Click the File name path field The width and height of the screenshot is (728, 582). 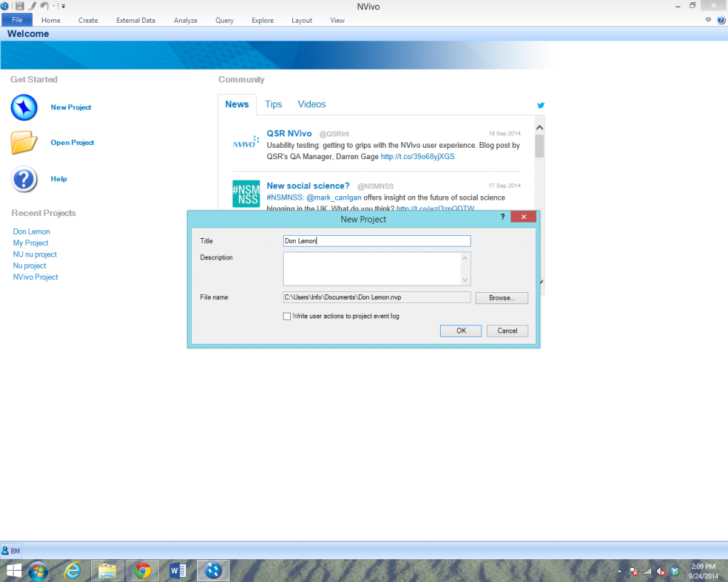[x=377, y=298]
